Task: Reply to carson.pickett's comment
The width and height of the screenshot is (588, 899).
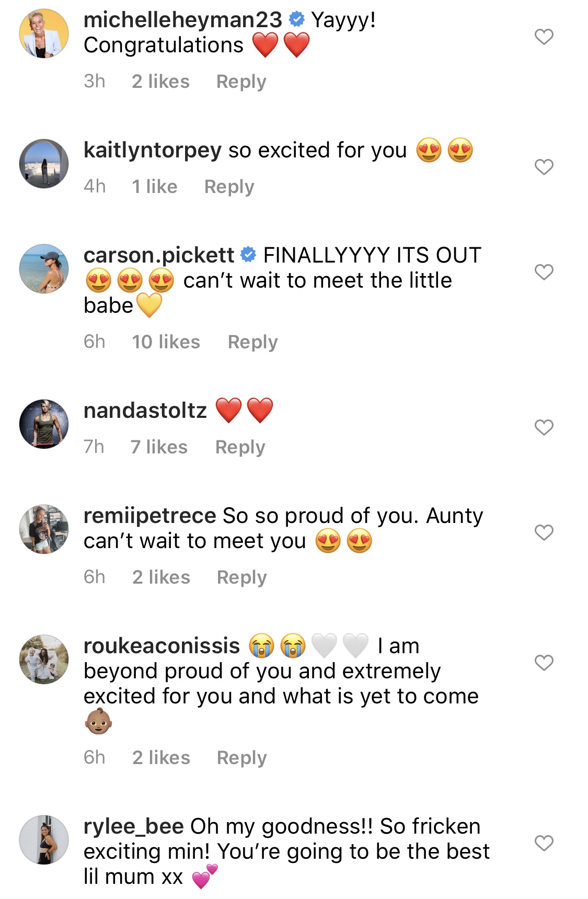Action: click(x=252, y=342)
